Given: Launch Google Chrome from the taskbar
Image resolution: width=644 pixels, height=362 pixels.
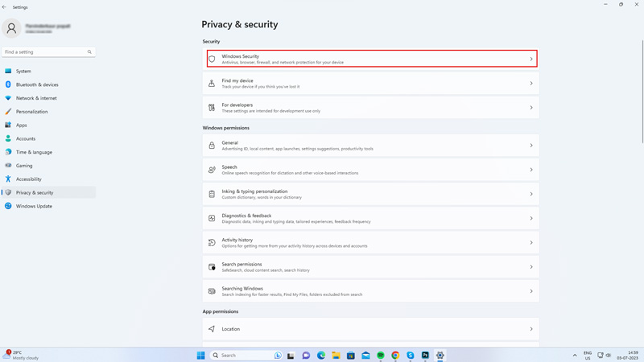Looking at the screenshot, I should pyautogui.click(x=395, y=356).
